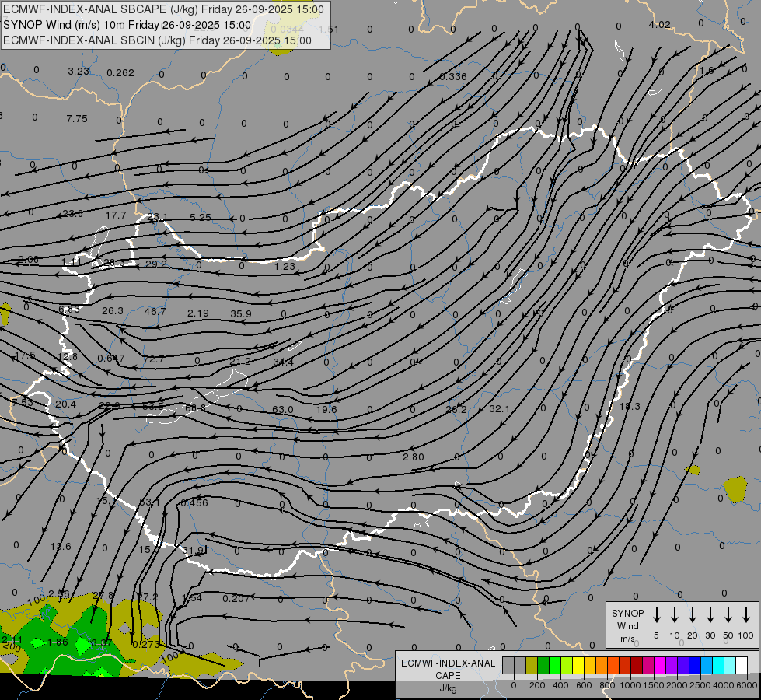Click the map value 13.6
Viewport: 761px width, 700px height.
tap(61, 547)
